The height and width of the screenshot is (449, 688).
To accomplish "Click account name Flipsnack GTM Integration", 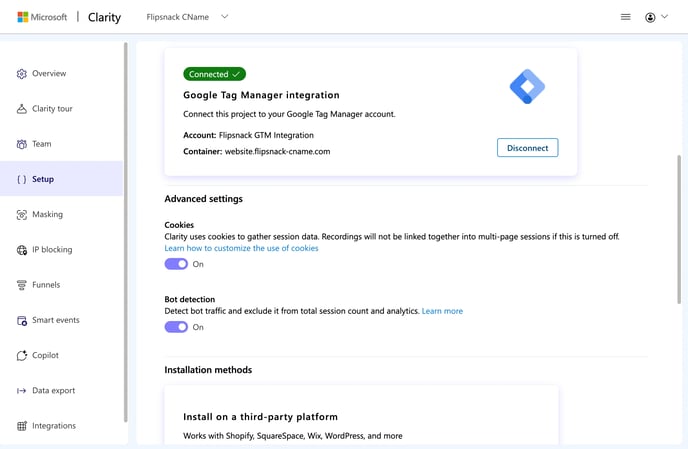I will pos(266,136).
